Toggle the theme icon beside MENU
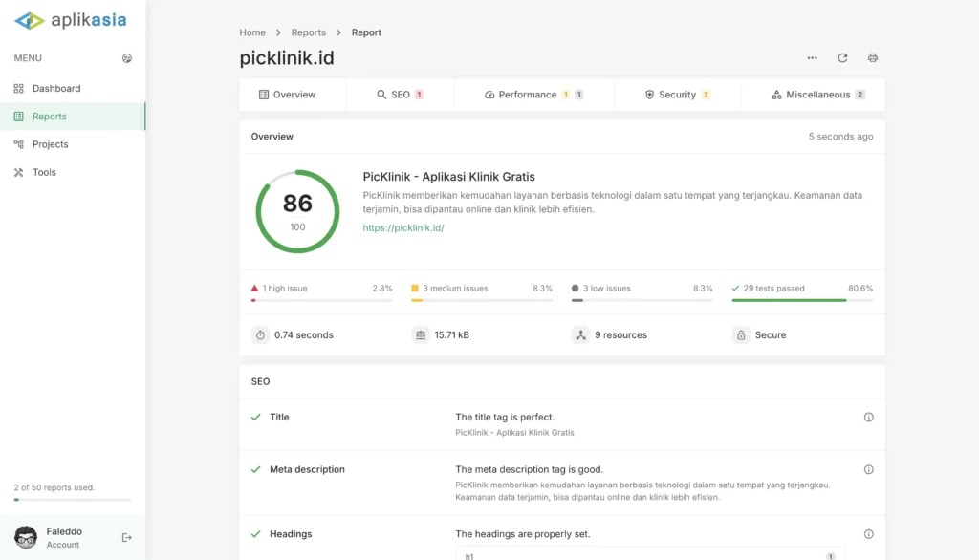Image resolution: width=979 pixels, height=560 pixels. point(127,58)
